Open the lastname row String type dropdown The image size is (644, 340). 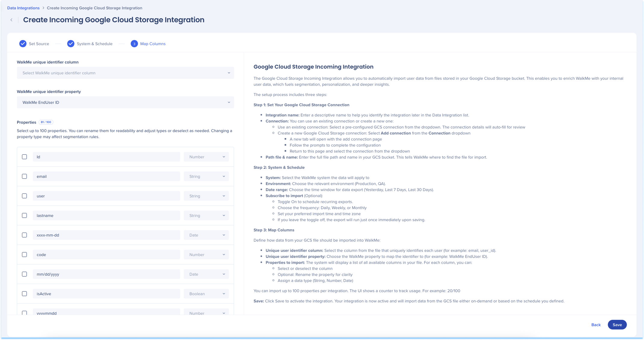click(x=206, y=215)
